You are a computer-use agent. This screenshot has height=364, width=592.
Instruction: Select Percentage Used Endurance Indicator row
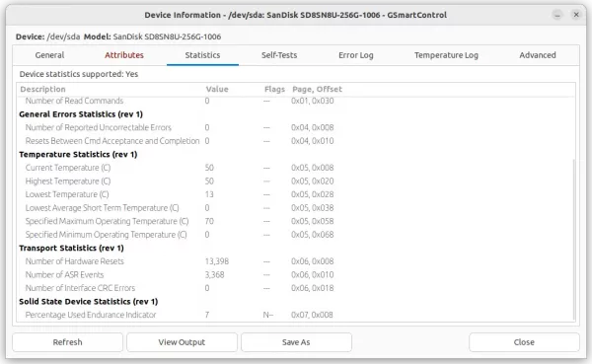[295, 315]
